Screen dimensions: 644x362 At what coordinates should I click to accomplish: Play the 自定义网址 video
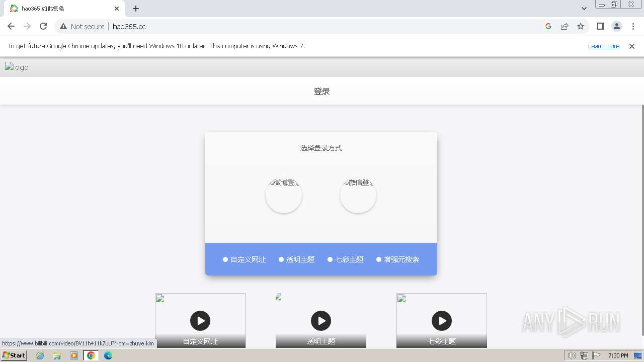(x=200, y=321)
